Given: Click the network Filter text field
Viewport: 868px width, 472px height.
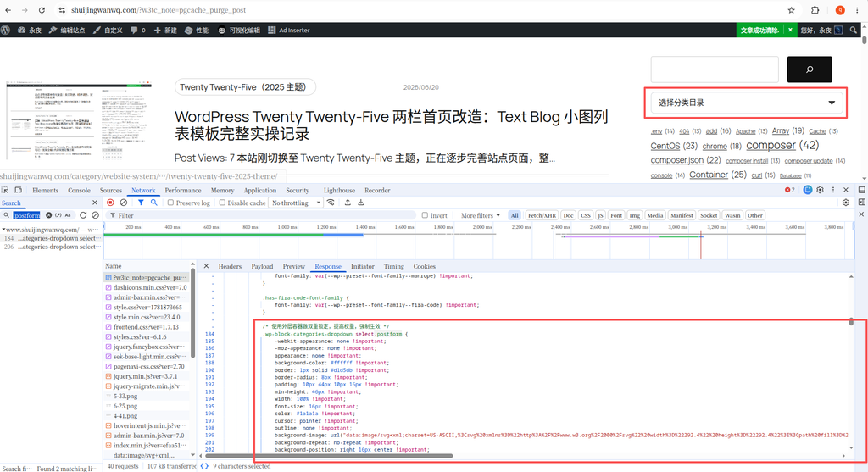Looking at the screenshot, I should pos(260,215).
